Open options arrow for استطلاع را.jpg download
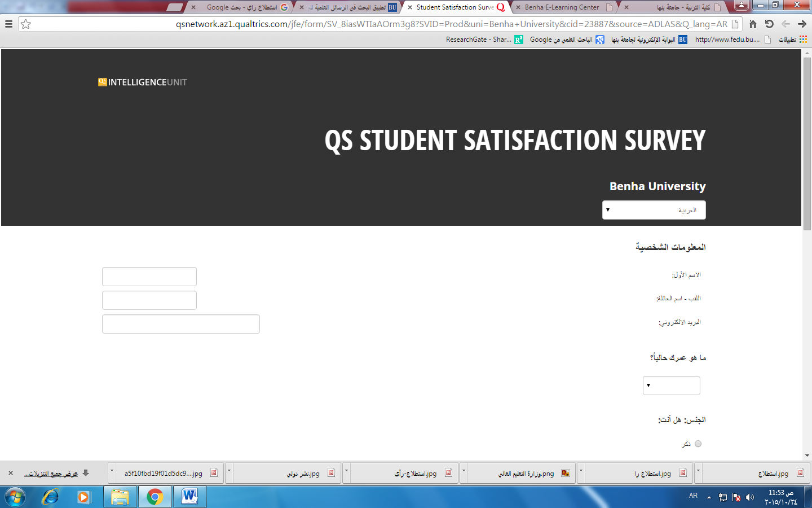The width and height of the screenshot is (812, 508). (x=581, y=473)
